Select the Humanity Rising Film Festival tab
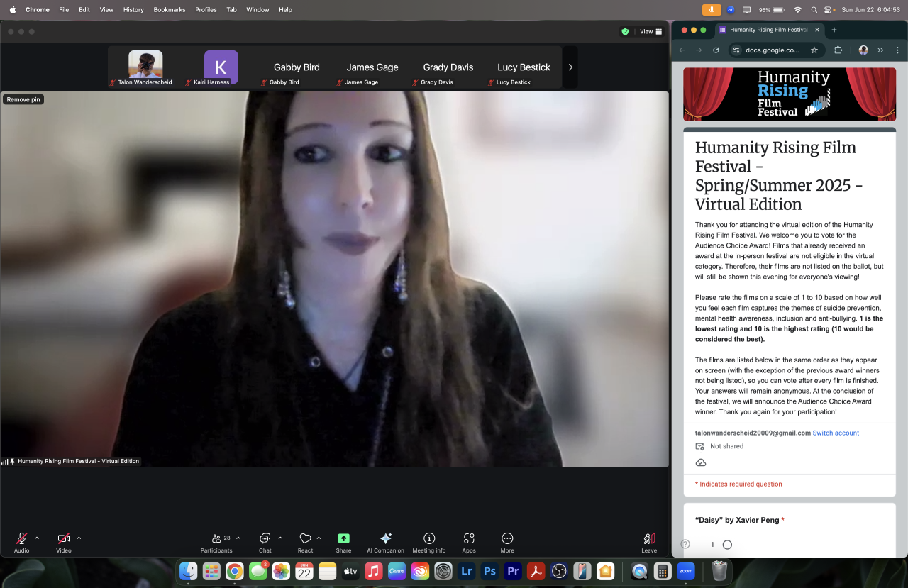The image size is (908, 588). [768, 30]
